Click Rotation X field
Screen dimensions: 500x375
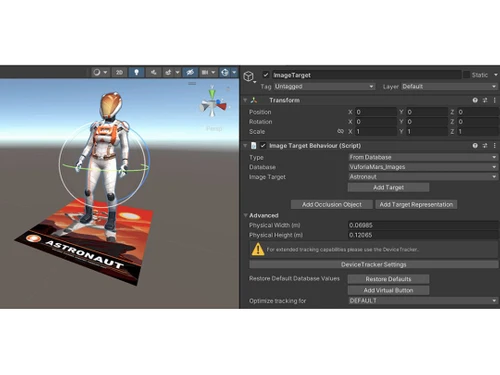point(376,122)
